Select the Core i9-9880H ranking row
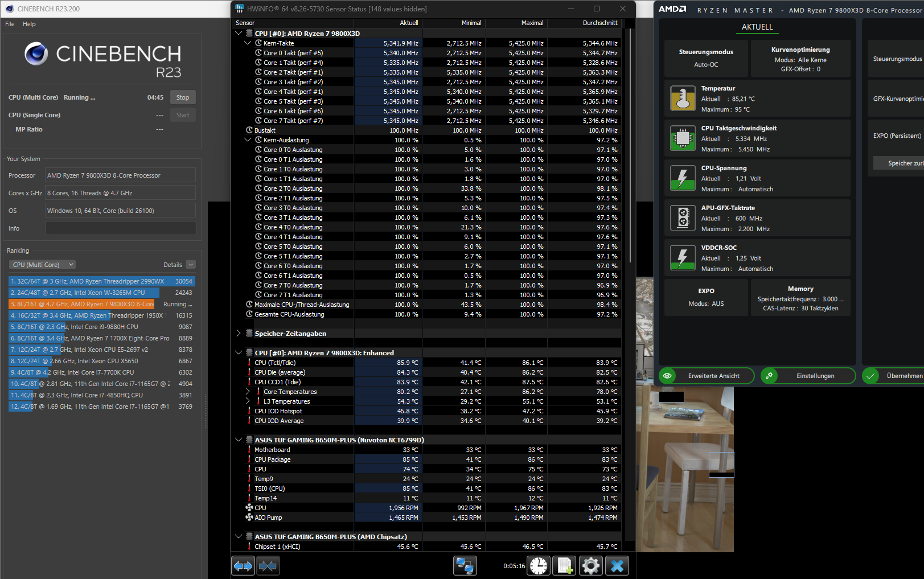 pyautogui.click(x=102, y=327)
